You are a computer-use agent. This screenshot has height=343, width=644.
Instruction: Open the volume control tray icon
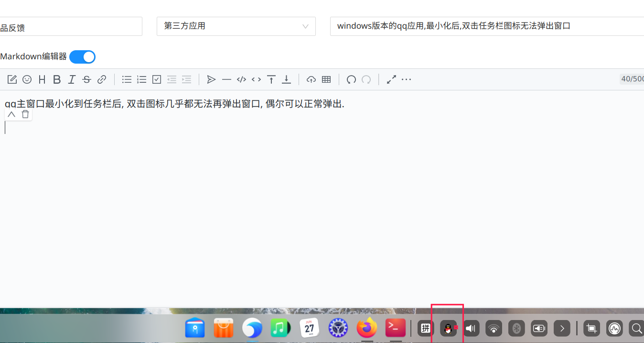click(x=471, y=328)
